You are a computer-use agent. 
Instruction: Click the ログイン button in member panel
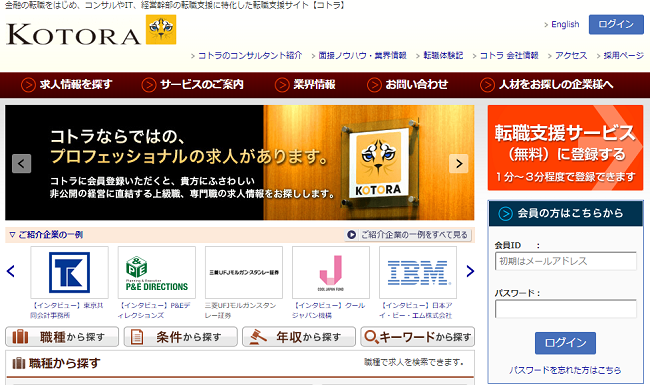pos(565,343)
